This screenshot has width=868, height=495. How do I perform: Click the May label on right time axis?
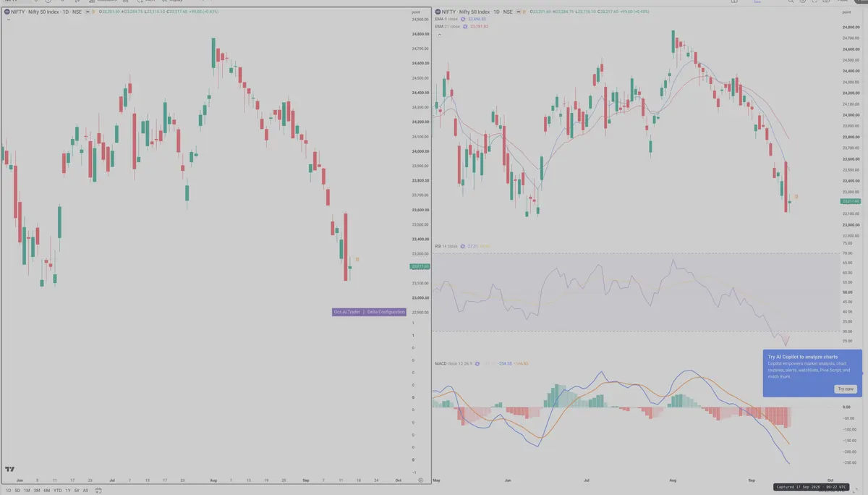[x=437, y=481]
